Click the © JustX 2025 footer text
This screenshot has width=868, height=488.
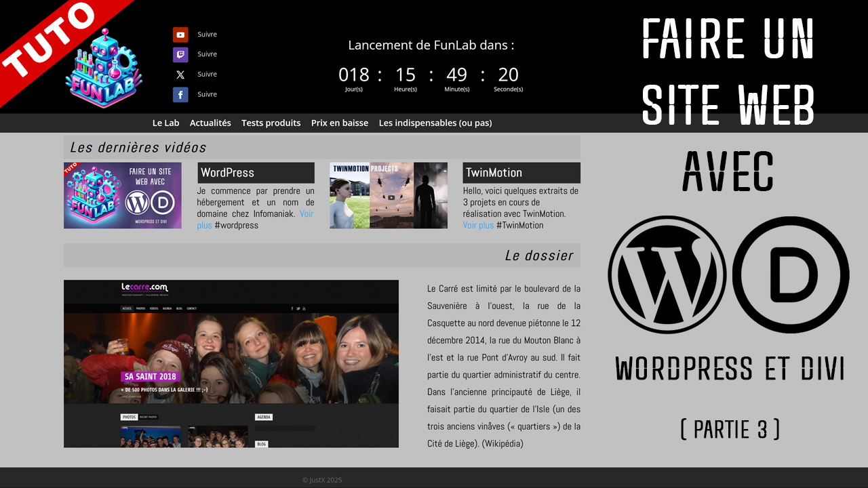pos(322,480)
